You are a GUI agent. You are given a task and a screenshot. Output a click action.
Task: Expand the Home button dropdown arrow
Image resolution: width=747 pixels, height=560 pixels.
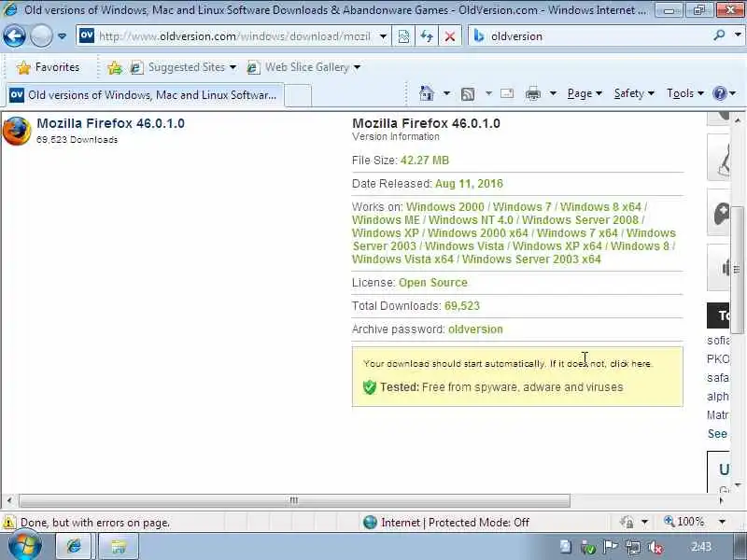point(446,93)
